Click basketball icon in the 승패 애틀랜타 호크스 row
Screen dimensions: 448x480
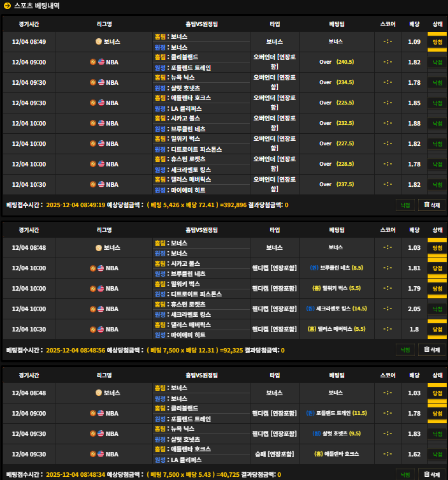93,454
